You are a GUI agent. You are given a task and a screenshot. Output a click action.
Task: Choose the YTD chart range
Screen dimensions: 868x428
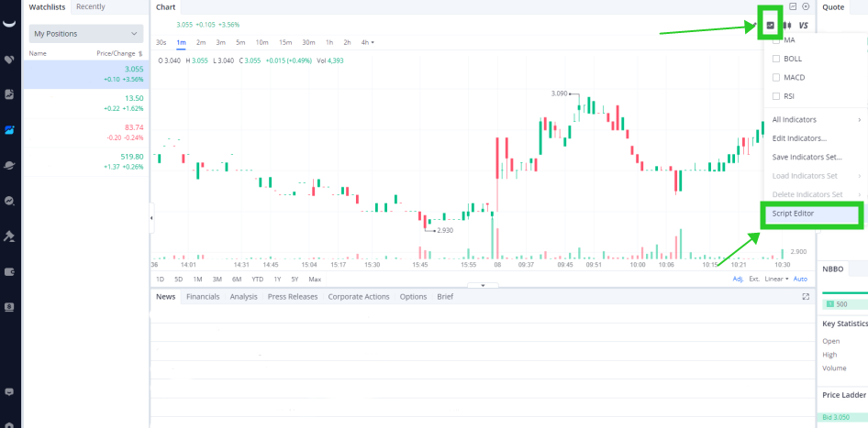pyautogui.click(x=257, y=279)
